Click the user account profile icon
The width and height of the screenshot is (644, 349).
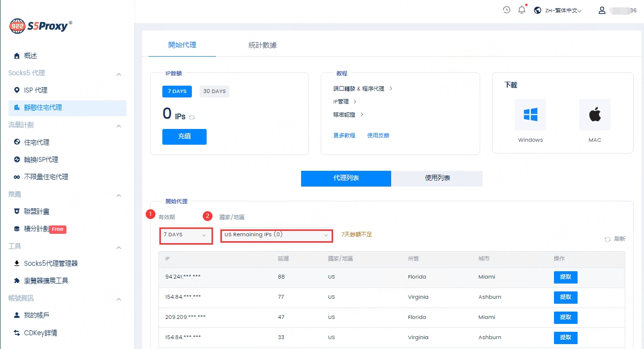pos(602,10)
